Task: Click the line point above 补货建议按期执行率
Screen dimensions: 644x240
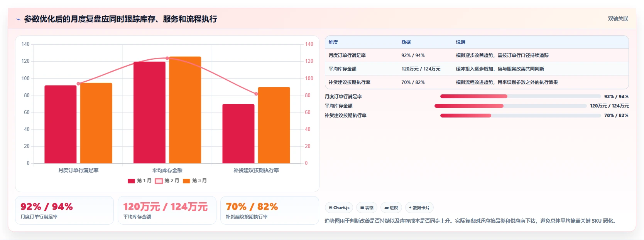Action: click(256, 94)
